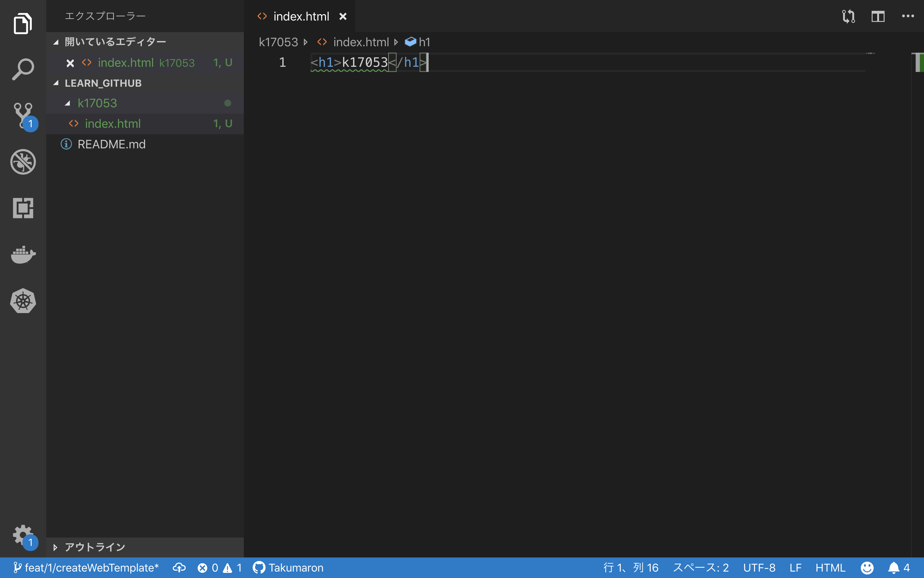Collapse the LEARN_GITHUB folder section
The width and height of the screenshot is (924, 578).
(x=145, y=83)
